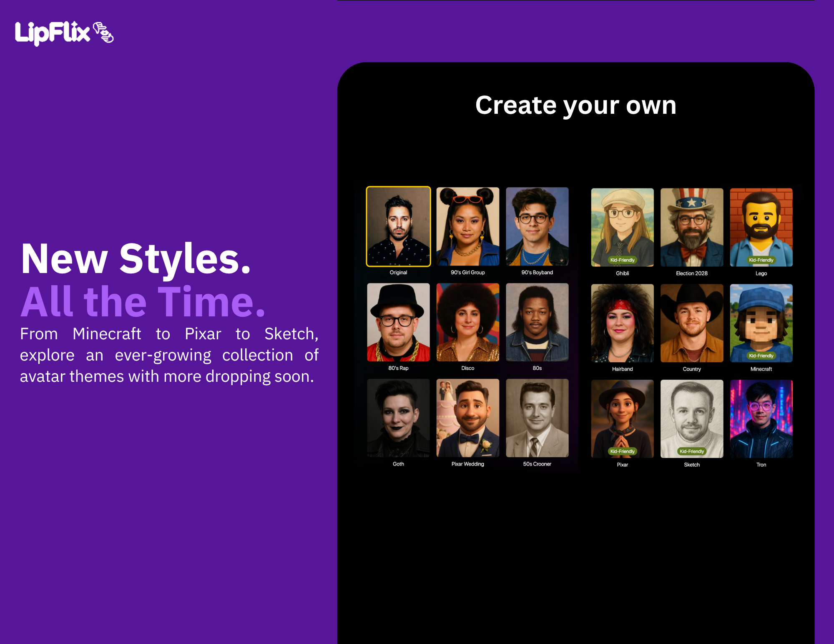
Task: Click the 'All the Time.' purple headline
Action: click(x=143, y=301)
